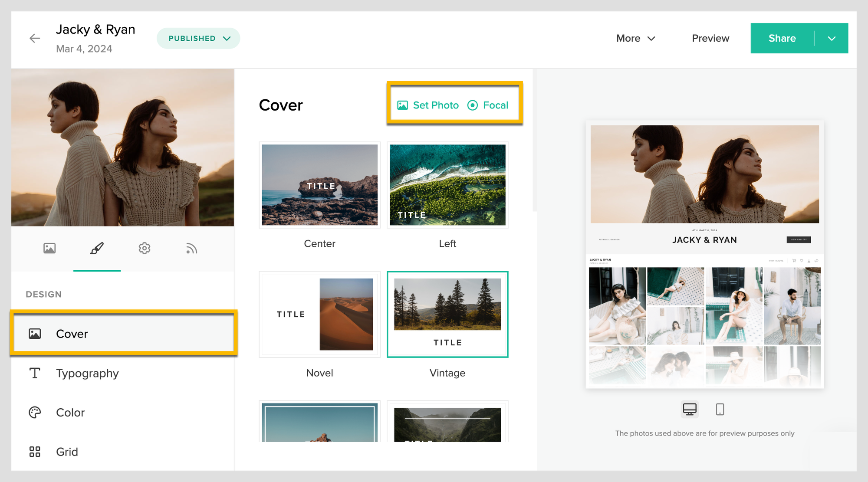The image size is (868, 482).
Task: Select the Left cover layout
Action: tap(447, 185)
